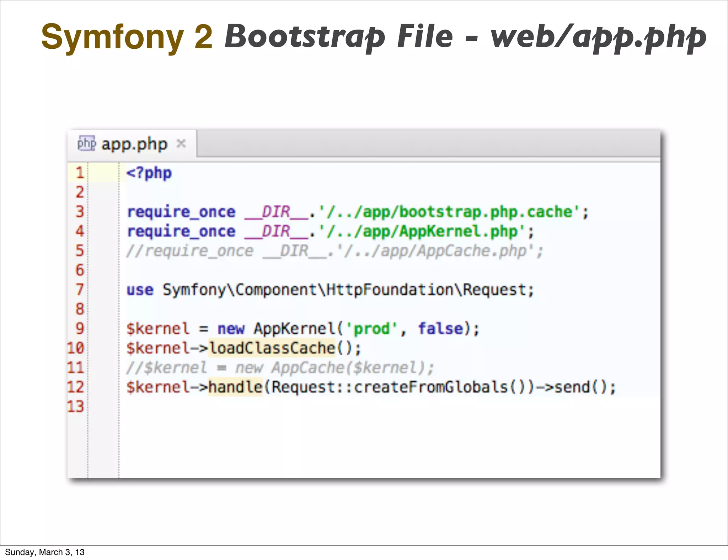
Task: Click line number 3 in the gutter
Action: pyautogui.click(x=80, y=212)
